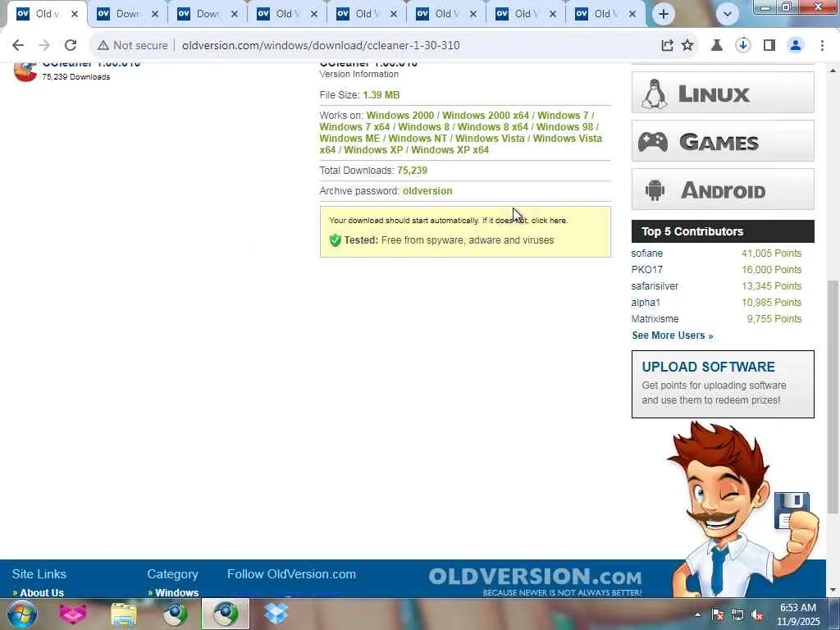Click the About Us footer link
The height and width of the screenshot is (630, 840).
tap(41, 592)
